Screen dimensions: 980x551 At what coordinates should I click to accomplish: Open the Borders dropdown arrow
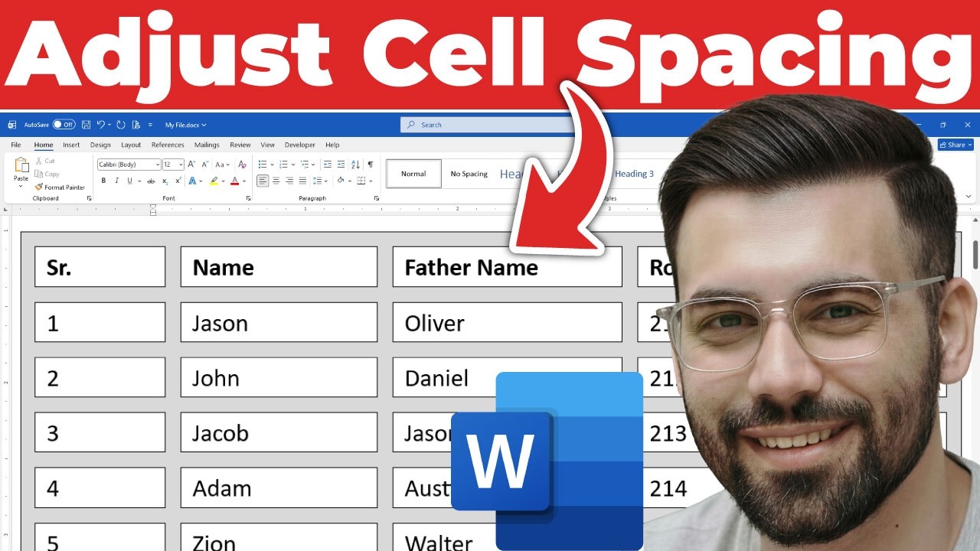[372, 181]
